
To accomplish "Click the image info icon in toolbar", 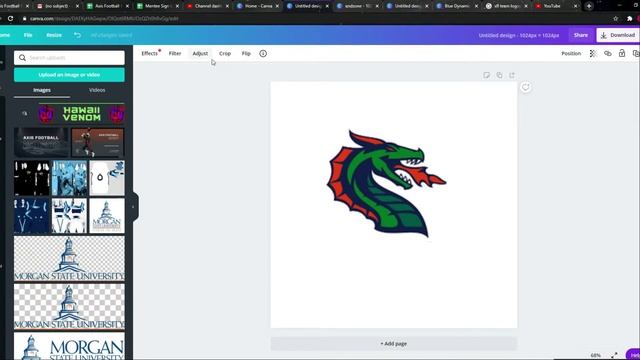I will [x=263, y=53].
